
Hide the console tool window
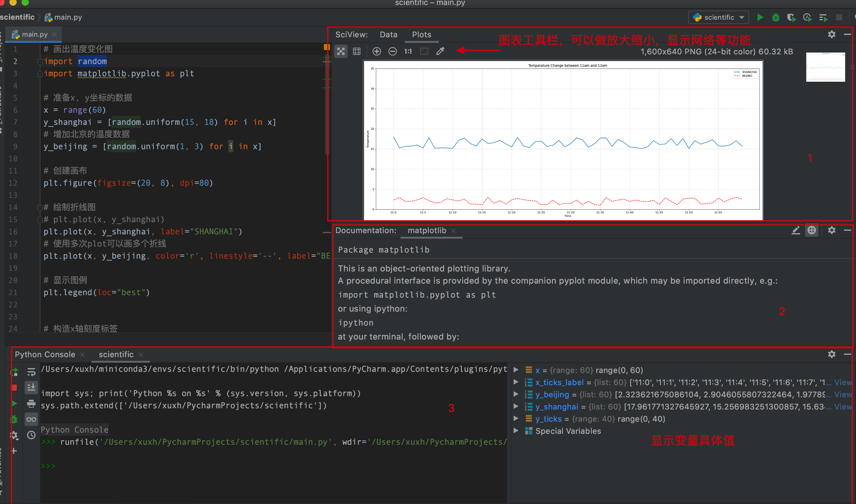[847, 355]
